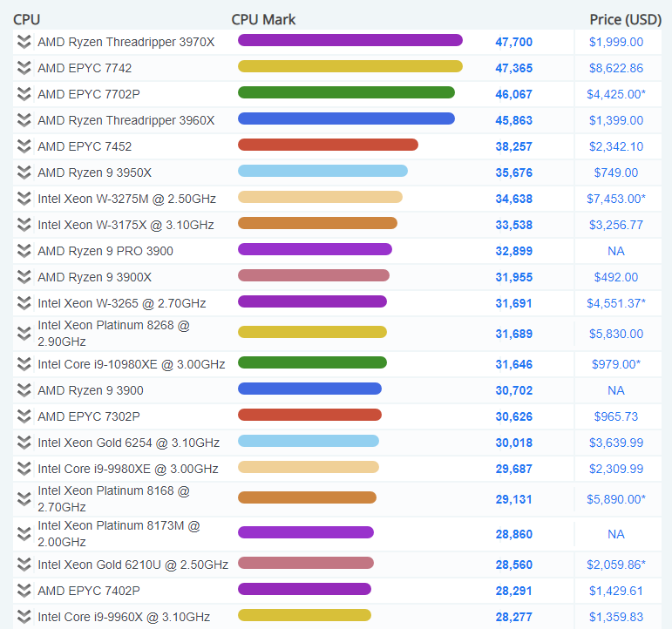Screen dimensions: 672x629
Task: Open the AMD EPYC 7742 CPU link
Action: 85,68
